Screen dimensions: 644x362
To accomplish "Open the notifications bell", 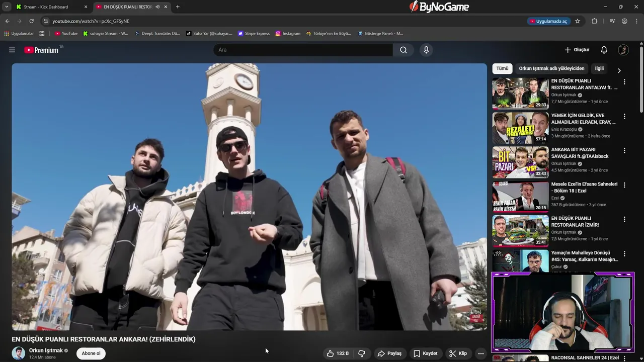I will pyautogui.click(x=604, y=50).
